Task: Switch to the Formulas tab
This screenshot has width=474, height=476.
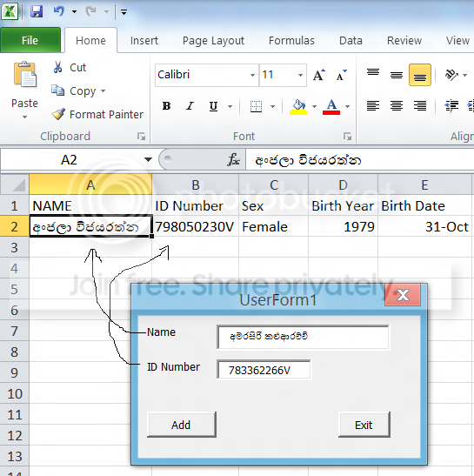Action: [x=291, y=40]
